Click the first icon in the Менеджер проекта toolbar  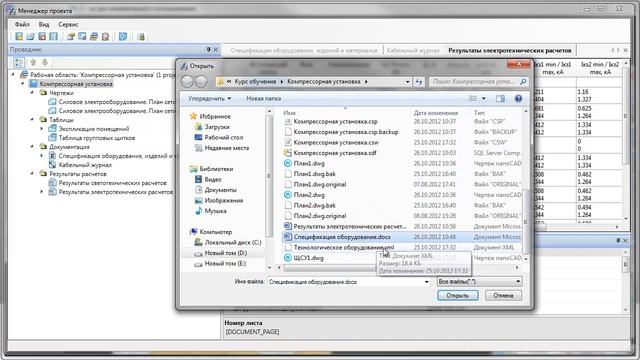click(x=19, y=37)
